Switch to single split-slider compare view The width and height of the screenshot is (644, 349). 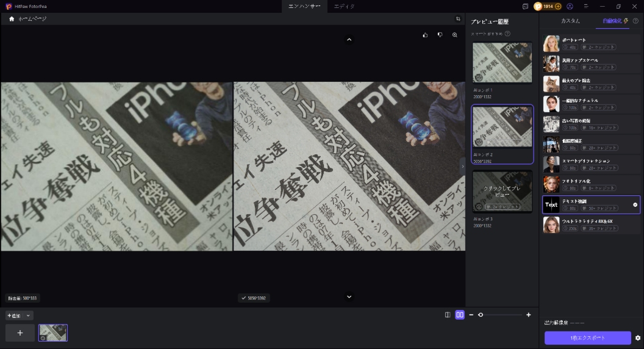click(448, 315)
